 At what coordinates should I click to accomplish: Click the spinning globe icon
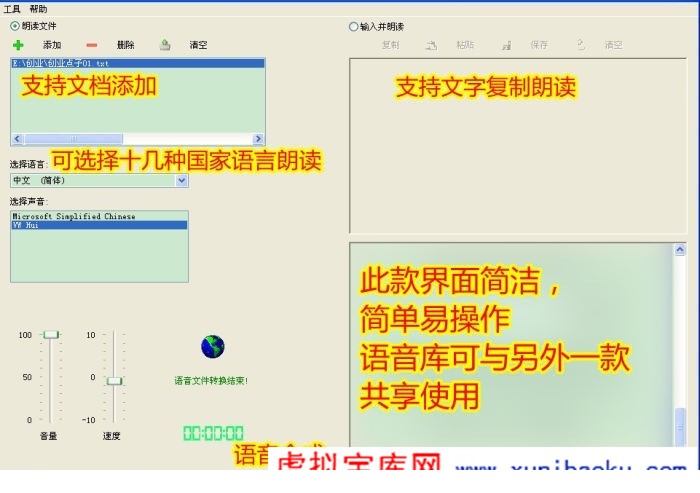click(212, 347)
